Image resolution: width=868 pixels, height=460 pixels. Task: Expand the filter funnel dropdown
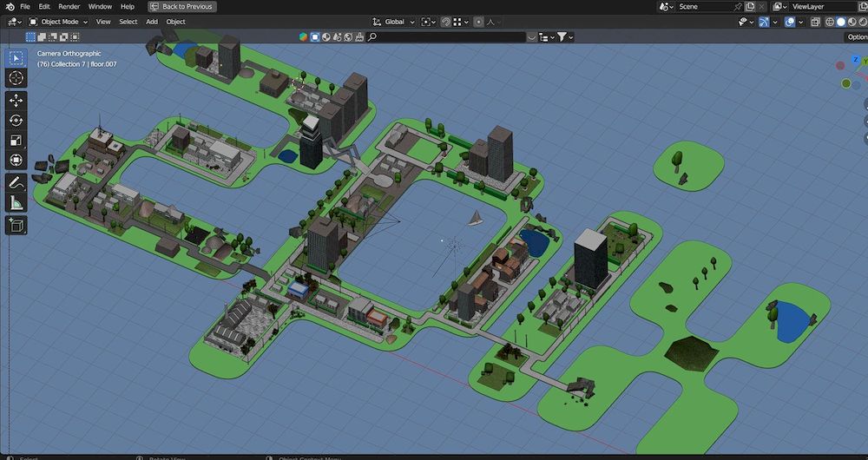[565, 37]
